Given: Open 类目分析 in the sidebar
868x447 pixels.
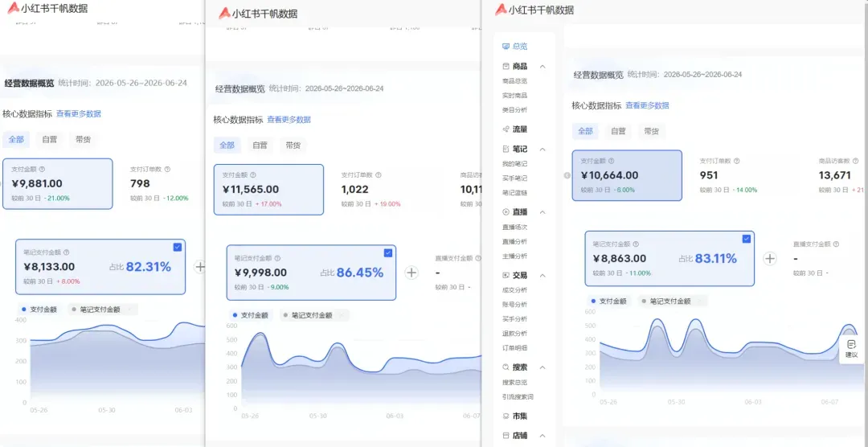Looking at the screenshot, I should coord(515,109).
